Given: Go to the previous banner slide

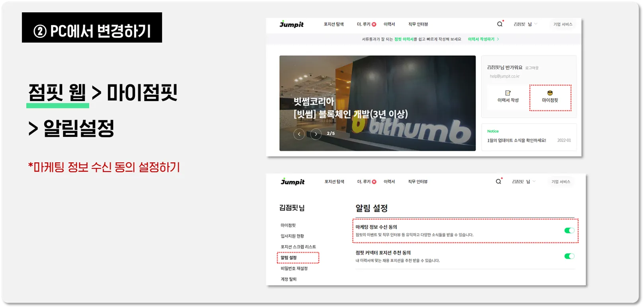Looking at the screenshot, I should pyautogui.click(x=299, y=134).
